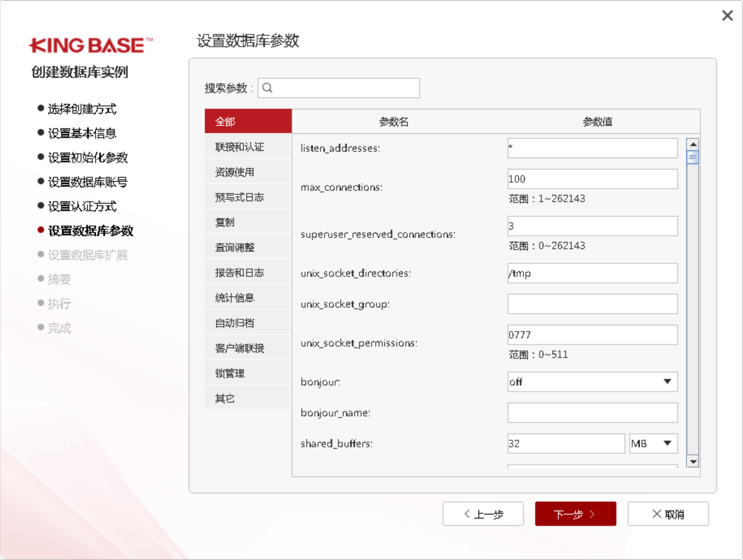Open the 查询调整 category
Image resolution: width=743 pixels, height=560 pixels.
tap(248, 247)
